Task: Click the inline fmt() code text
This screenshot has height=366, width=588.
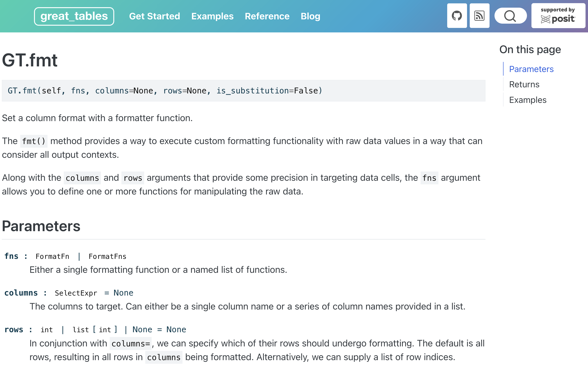Action: coord(34,141)
